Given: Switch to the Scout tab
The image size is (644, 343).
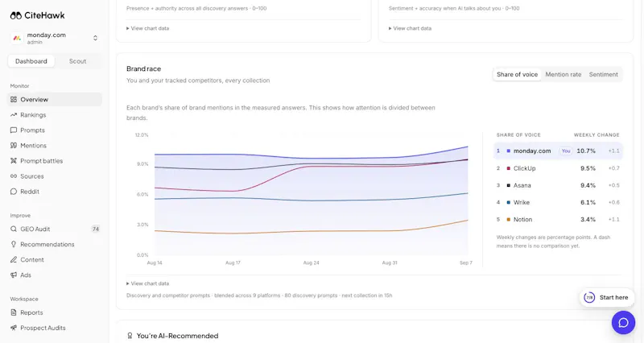Looking at the screenshot, I should tap(77, 61).
